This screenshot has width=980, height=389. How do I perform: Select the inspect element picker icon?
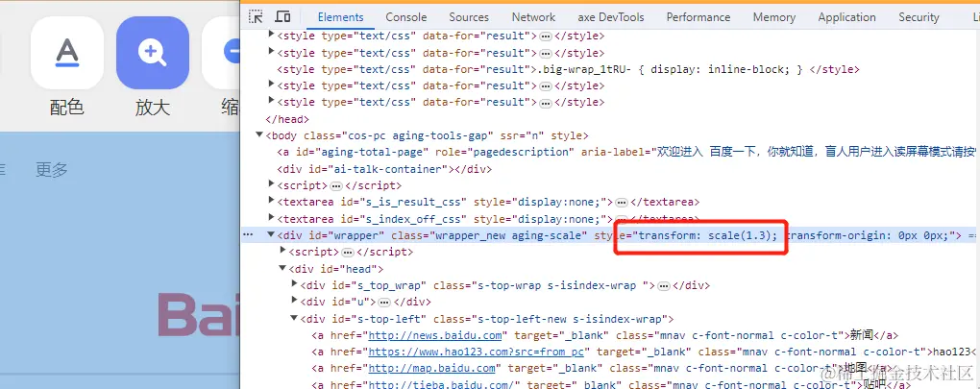(256, 17)
